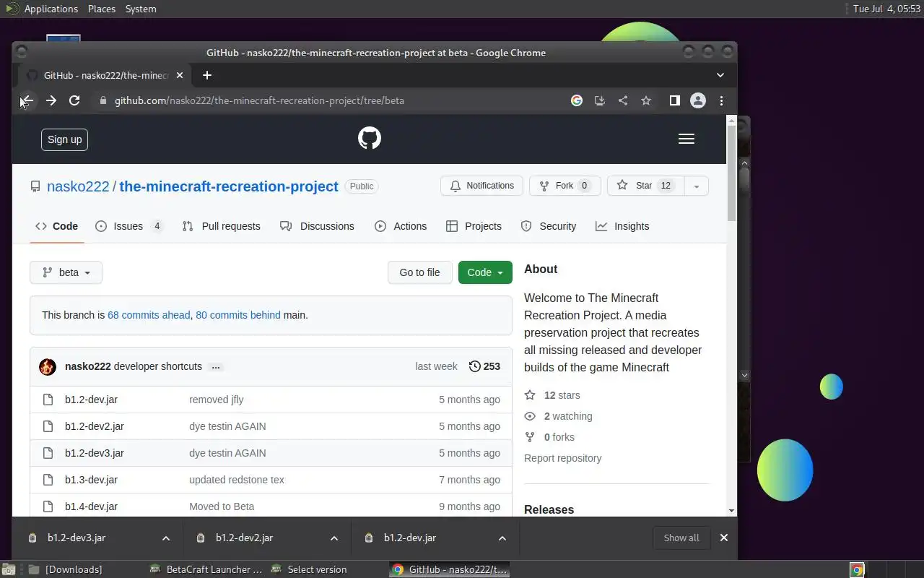924x578 pixels.
Task: Open the Places menu
Action: (102, 9)
